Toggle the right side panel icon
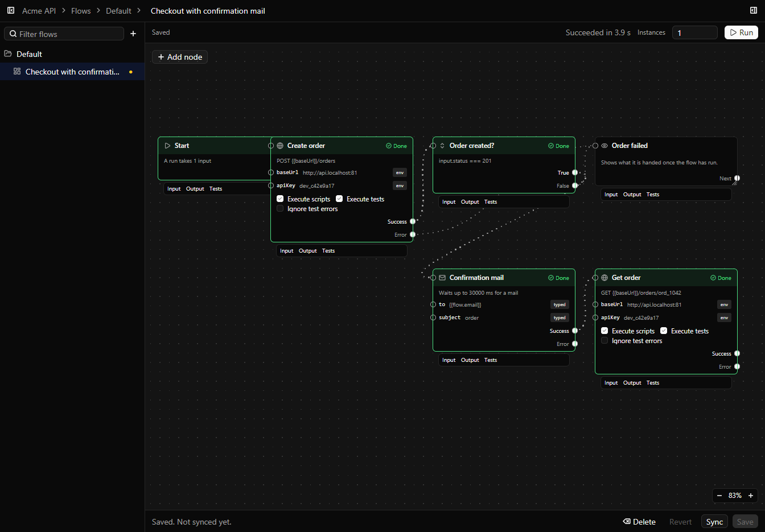The width and height of the screenshot is (765, 532). [x=754, y=10]
